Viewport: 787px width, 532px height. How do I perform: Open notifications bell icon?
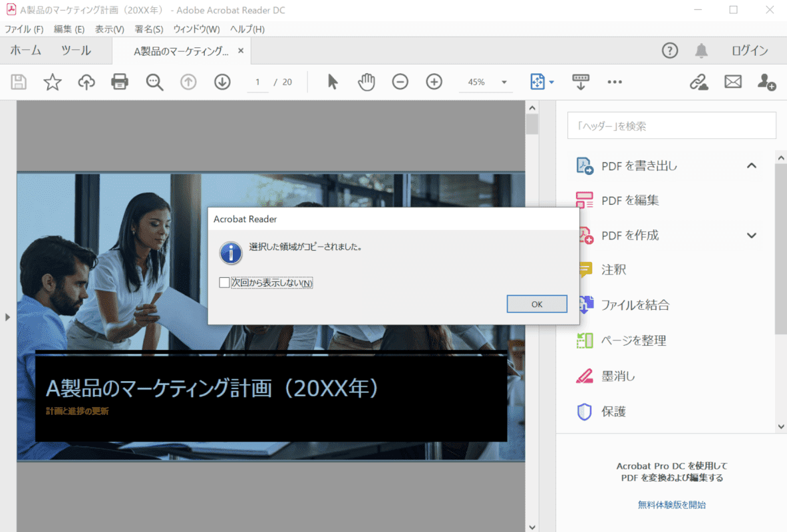(701, 50)
